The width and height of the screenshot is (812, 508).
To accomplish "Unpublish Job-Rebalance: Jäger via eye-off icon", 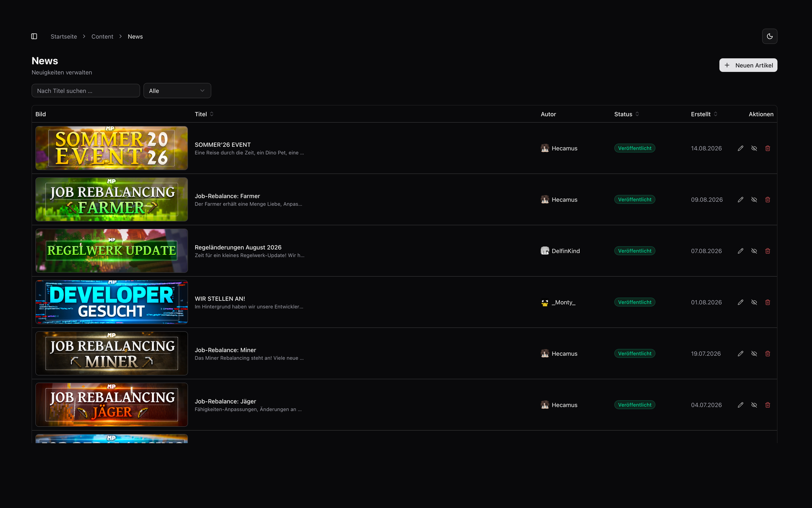I will (754, 405).
